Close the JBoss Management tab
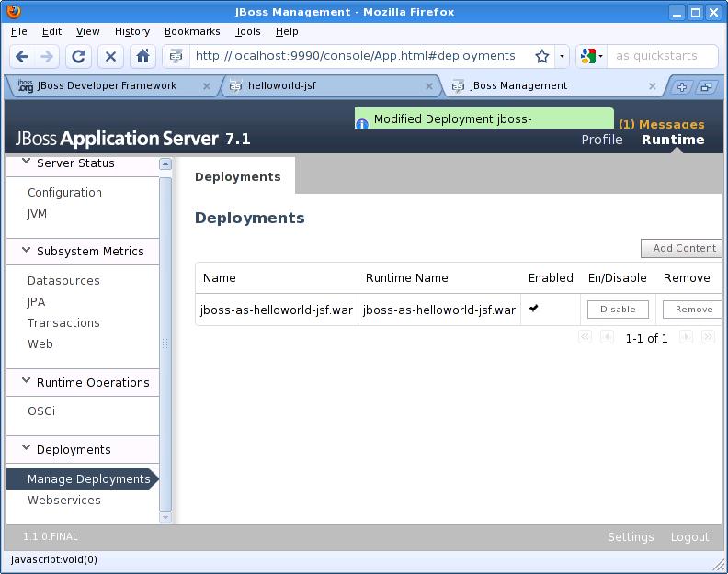 click(x=653, y=86)
